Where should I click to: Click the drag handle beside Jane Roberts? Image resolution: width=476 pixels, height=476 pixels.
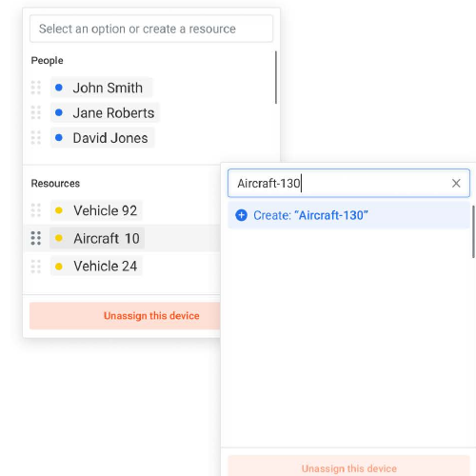tap(36, 112)
